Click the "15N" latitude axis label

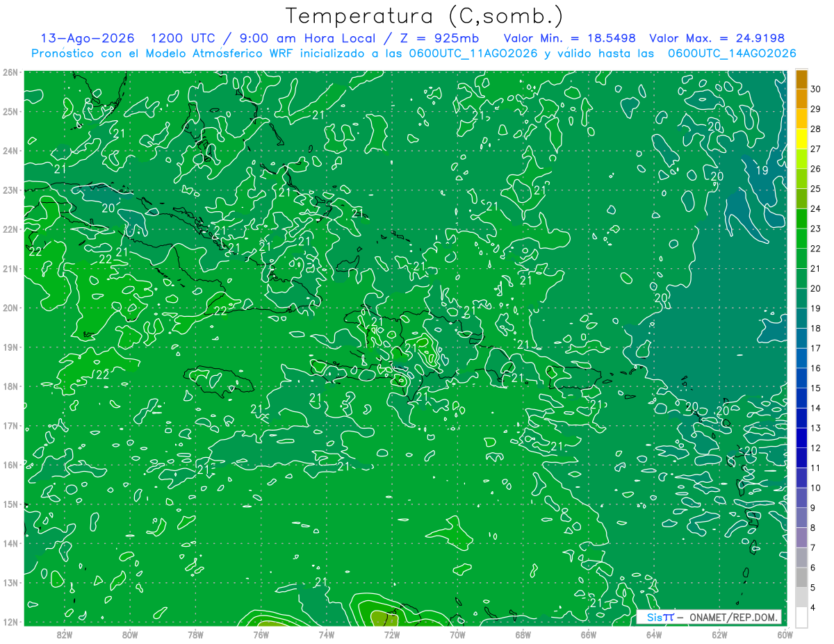click(x=10, y=504)
